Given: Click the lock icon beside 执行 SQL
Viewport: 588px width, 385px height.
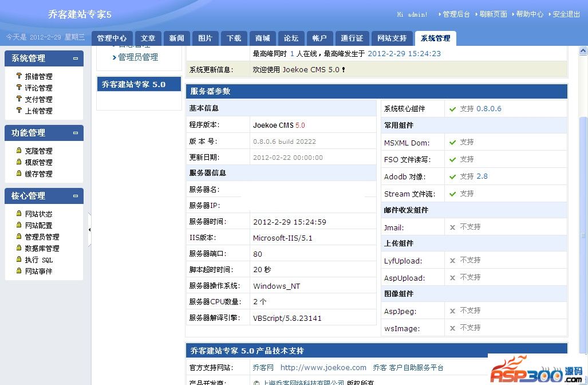Looking at the screenshot, I should tap(19, 259).
